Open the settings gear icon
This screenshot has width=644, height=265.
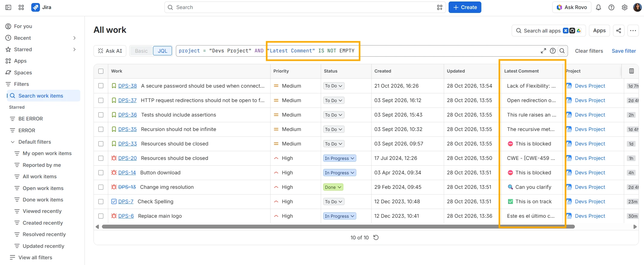(624, 7)
